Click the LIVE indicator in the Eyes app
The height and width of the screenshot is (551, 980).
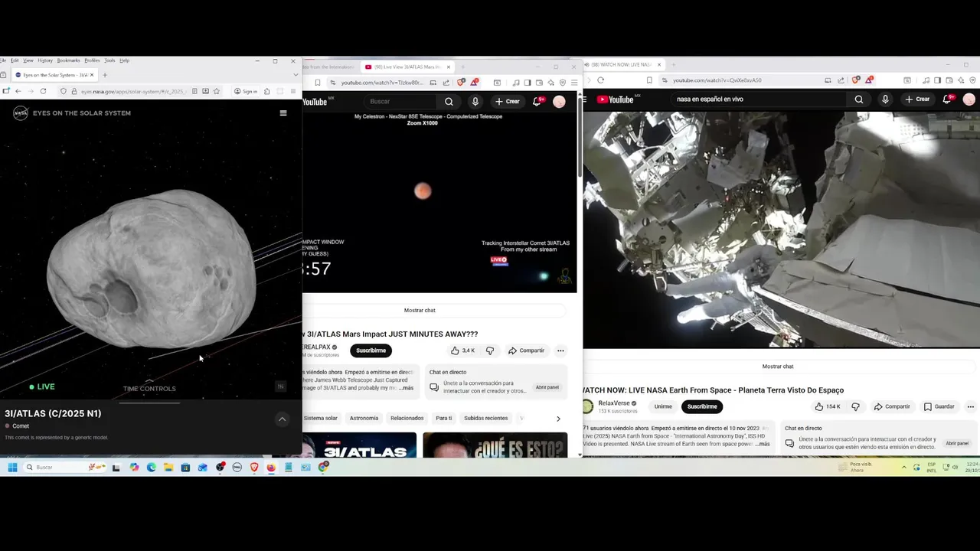click(x=42, y=386)
